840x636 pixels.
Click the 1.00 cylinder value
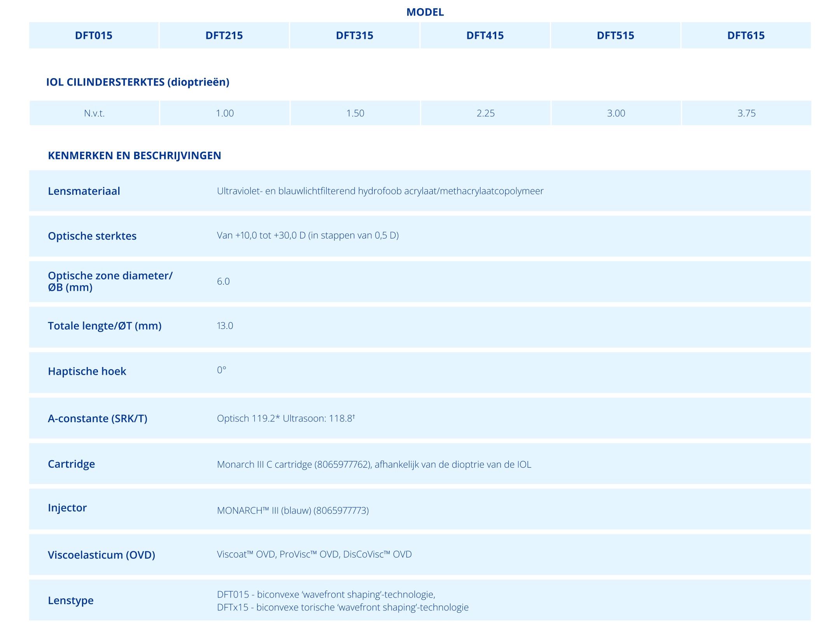point(225,113)
